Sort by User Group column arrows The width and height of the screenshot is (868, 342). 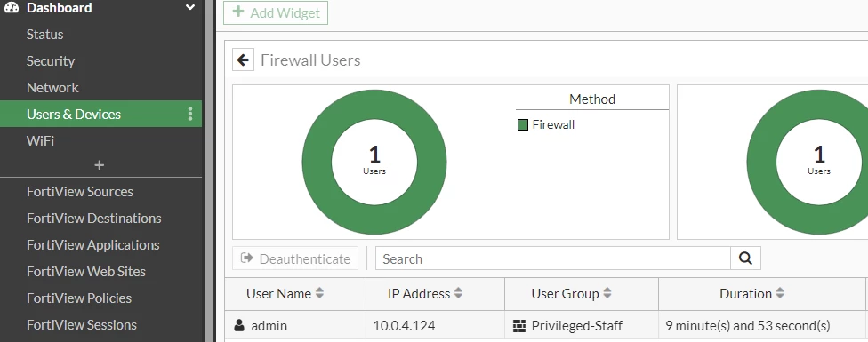coord(607,294)
